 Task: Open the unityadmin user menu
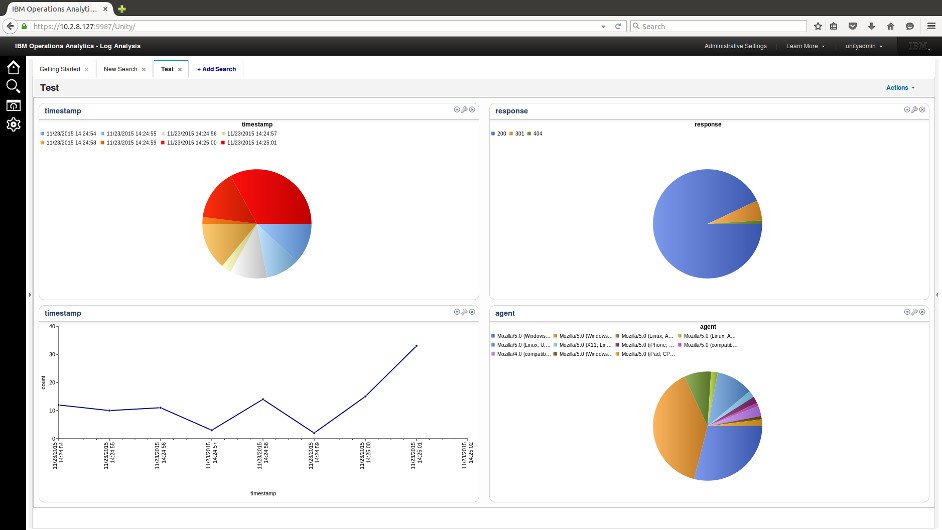click(864, 46)
